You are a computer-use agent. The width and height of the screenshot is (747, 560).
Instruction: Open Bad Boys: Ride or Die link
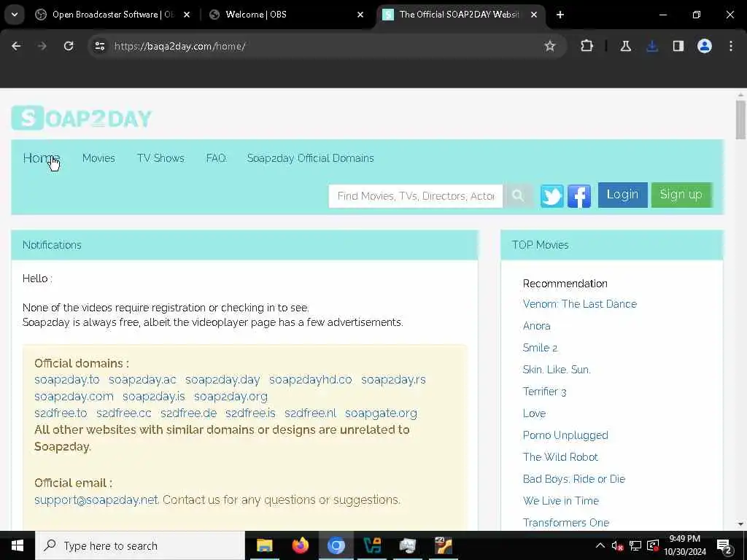[x=573, y=479]
